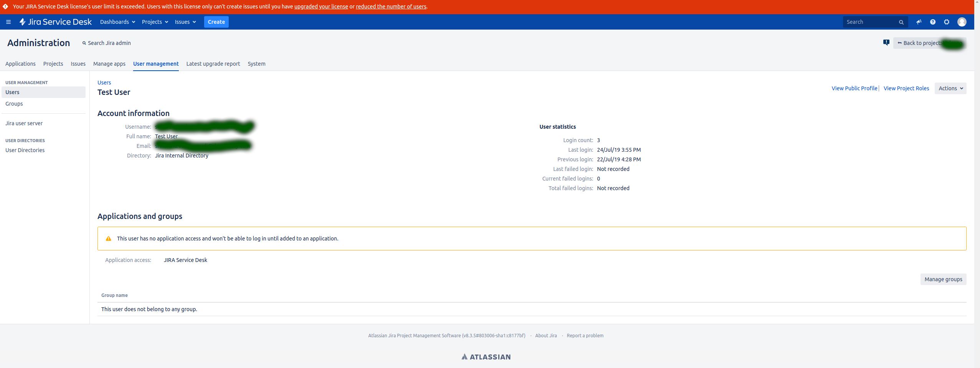Click the Jira Internal Directory text
Viewport: 980px width, 368px height.
181,156
